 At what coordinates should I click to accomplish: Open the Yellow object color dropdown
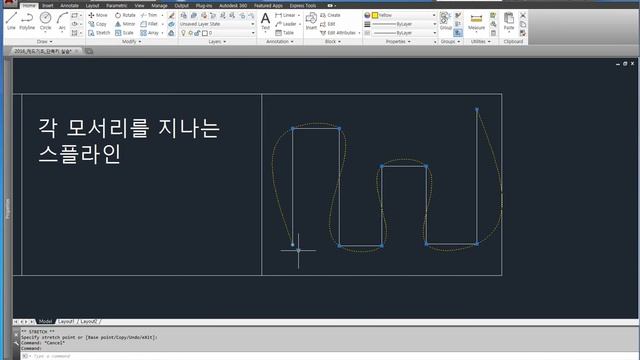404,15
